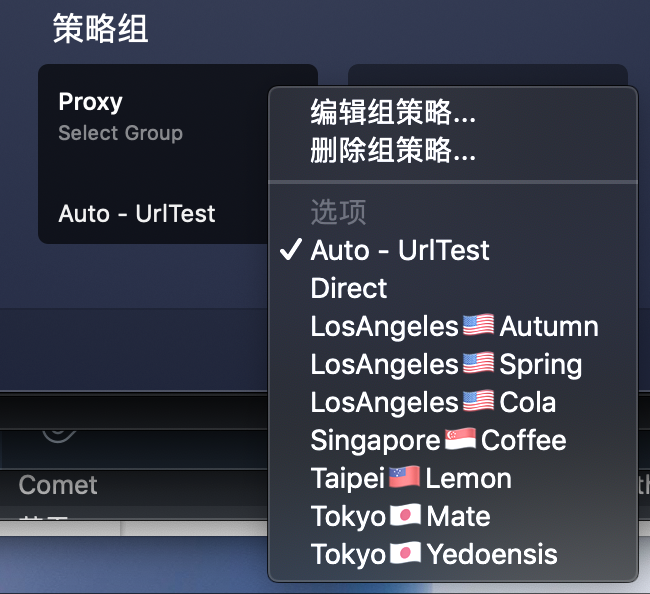Select the Comet row in the background

pyautogui.click(x=58, y=485)
